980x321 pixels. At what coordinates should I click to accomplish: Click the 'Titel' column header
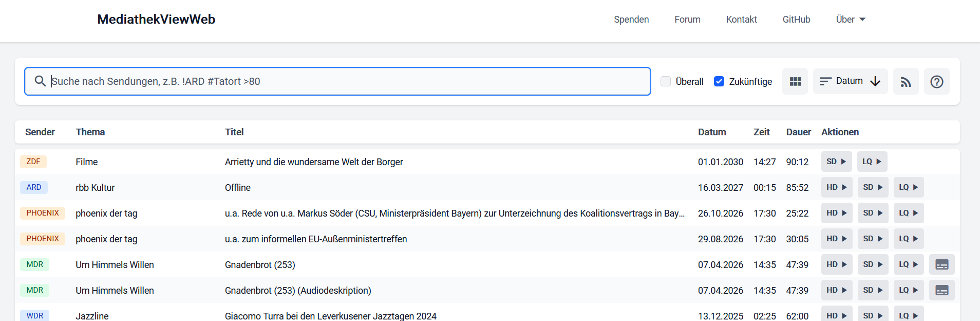pyautogui.click(x=234, y=132)
